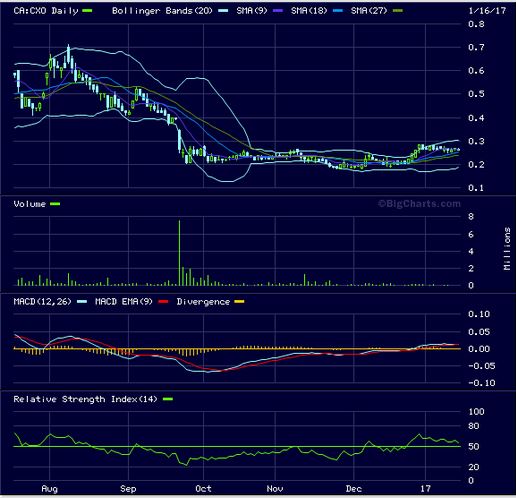The height and width of the screenshot is (498, 516).
Task: Click the CA:CXO Daily legend label
Action: [x=46, y=11]
